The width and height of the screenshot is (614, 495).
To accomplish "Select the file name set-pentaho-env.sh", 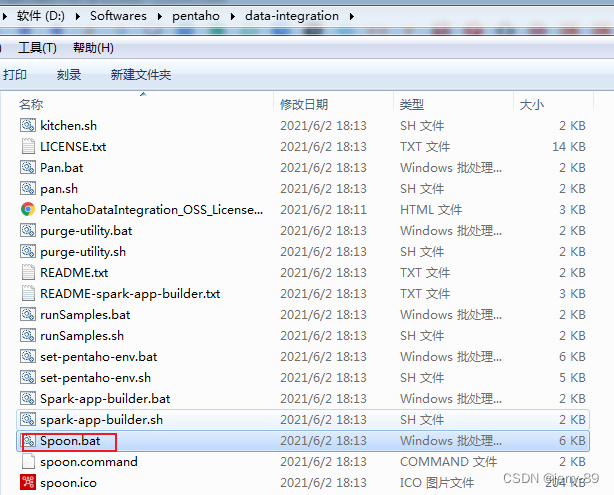I will 96,378.
